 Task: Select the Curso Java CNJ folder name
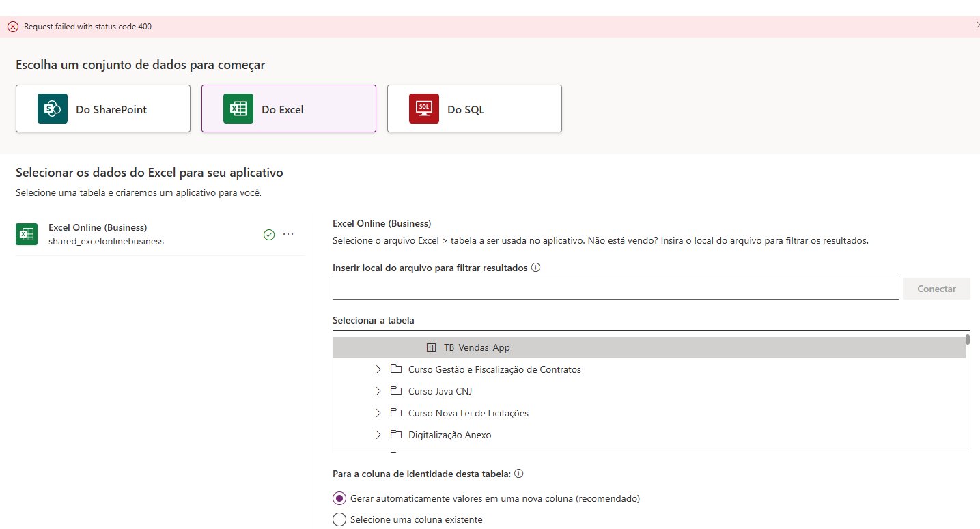[x=440, y=391]
